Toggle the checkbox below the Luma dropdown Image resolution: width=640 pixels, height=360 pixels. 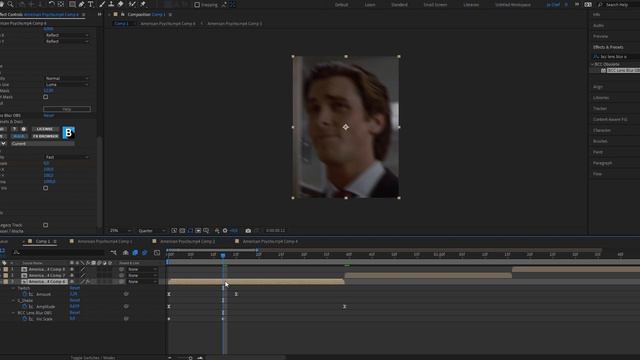pos(46,97)
